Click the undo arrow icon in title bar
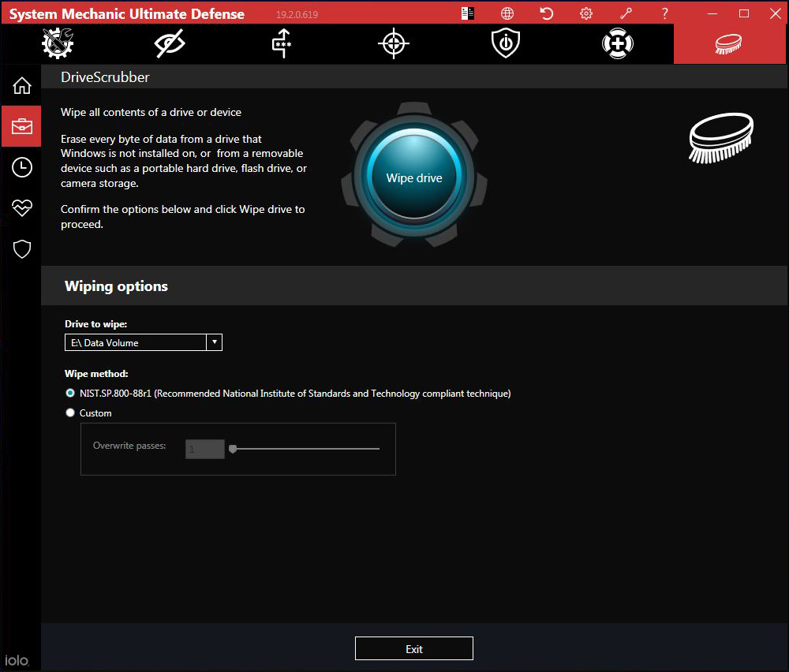789x672 pixels. click(547, 13)
